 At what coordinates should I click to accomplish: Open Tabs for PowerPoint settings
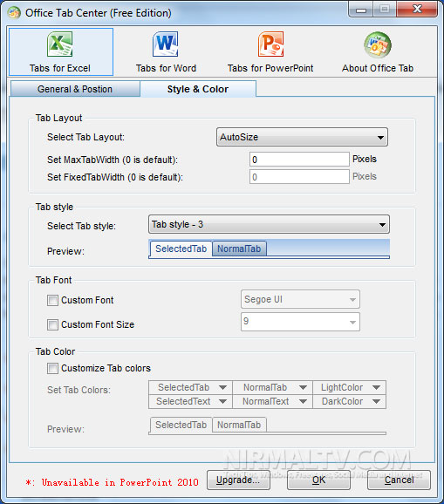tap(270, 52)
